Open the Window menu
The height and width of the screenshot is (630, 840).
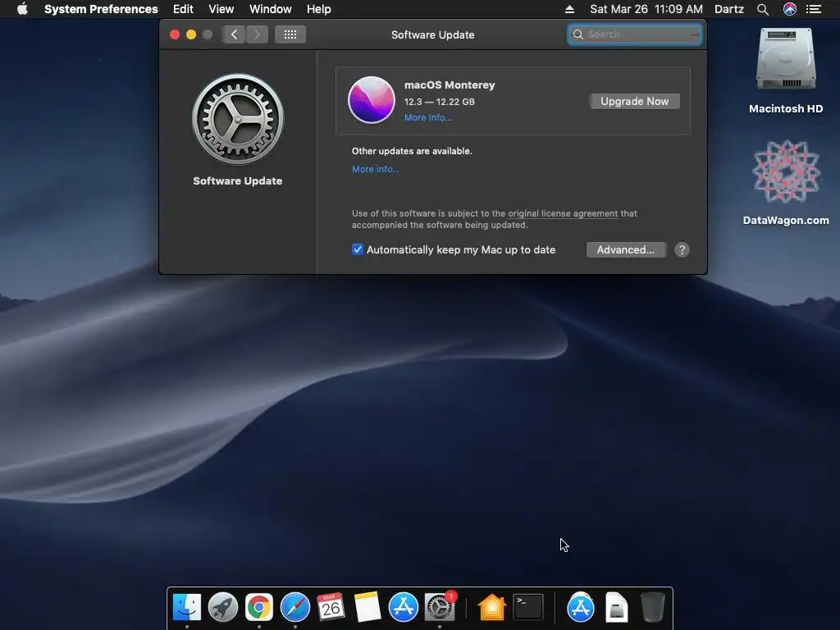271,9
